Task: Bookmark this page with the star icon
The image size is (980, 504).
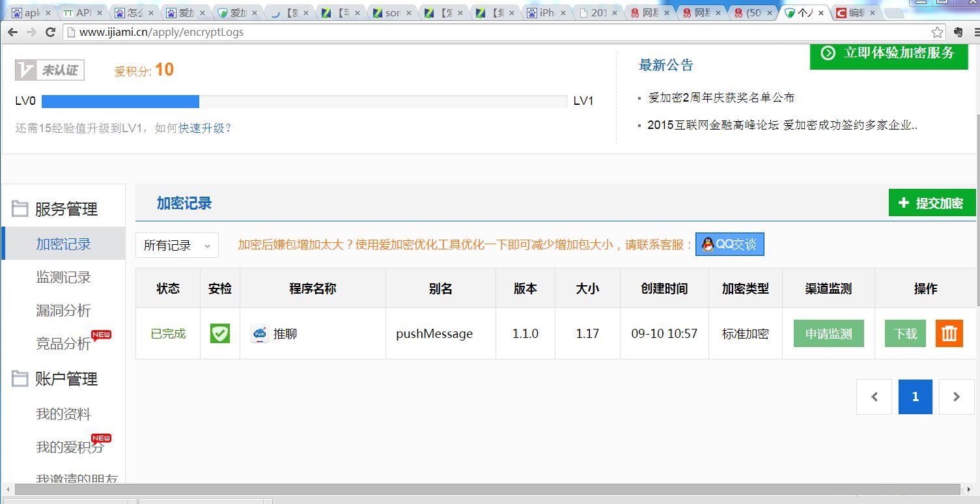Action: click(937, 32)
